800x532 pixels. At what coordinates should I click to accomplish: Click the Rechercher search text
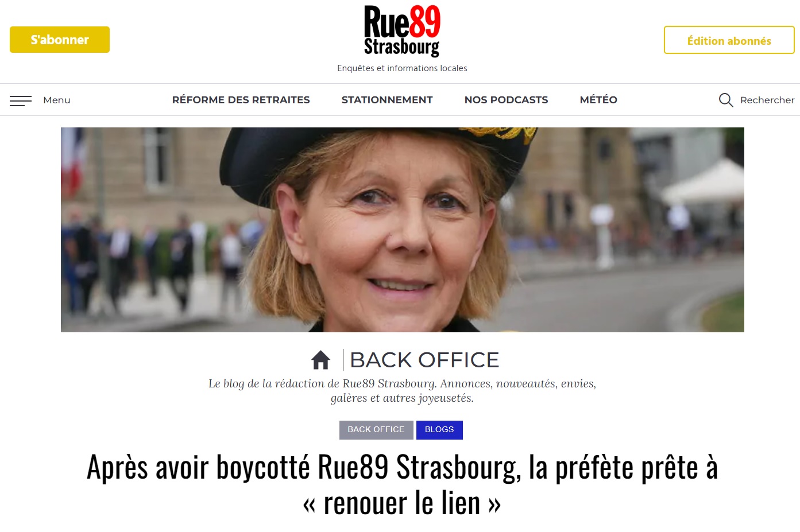tap(767, 100)
